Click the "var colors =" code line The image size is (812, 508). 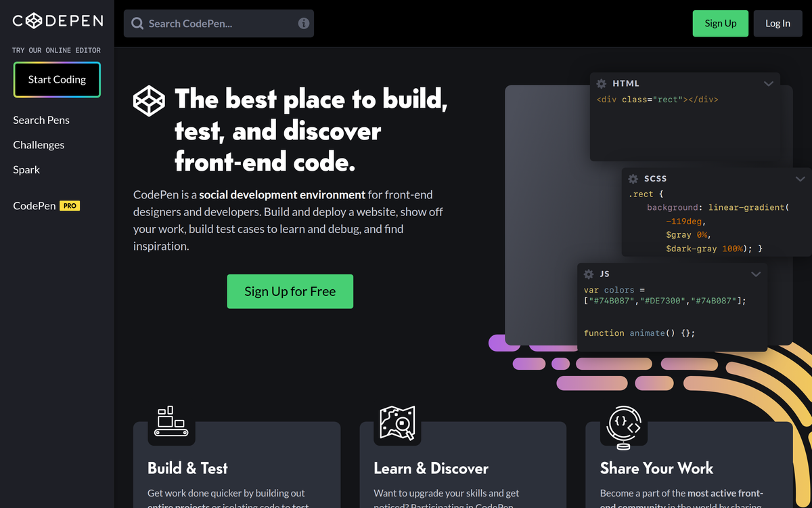click(x=614, y=290)
